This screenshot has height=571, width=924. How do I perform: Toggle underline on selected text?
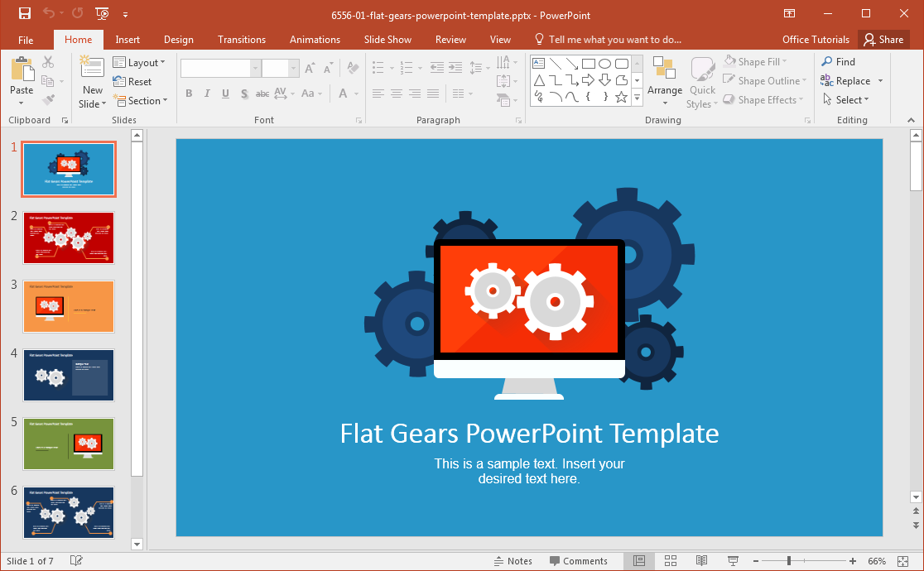click(x=224, y=93)
